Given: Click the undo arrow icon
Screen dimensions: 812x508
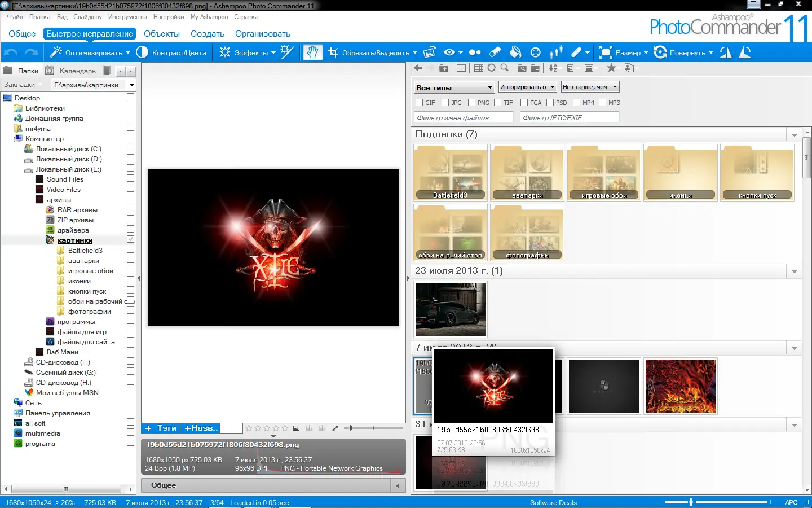Looking at the screenshot, I should point(11,52).
